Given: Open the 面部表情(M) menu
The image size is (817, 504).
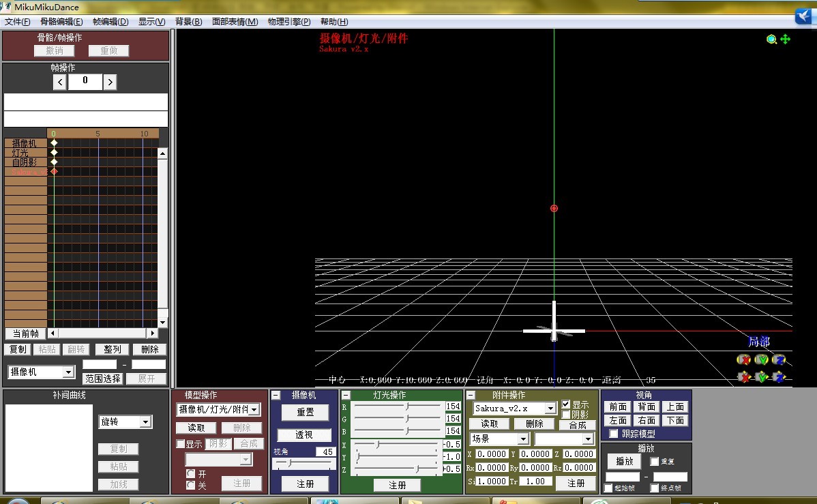Looking at the screenshot, I should (x=235, y=21).
